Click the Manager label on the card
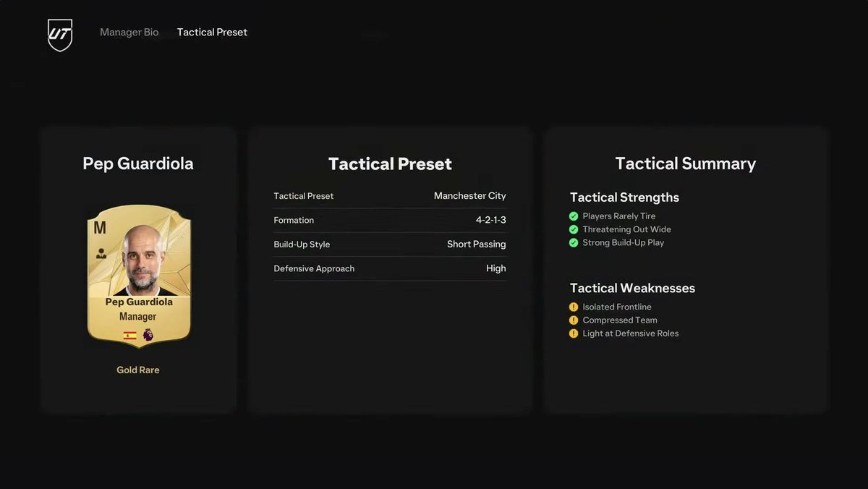 click(x=138, y=316)
